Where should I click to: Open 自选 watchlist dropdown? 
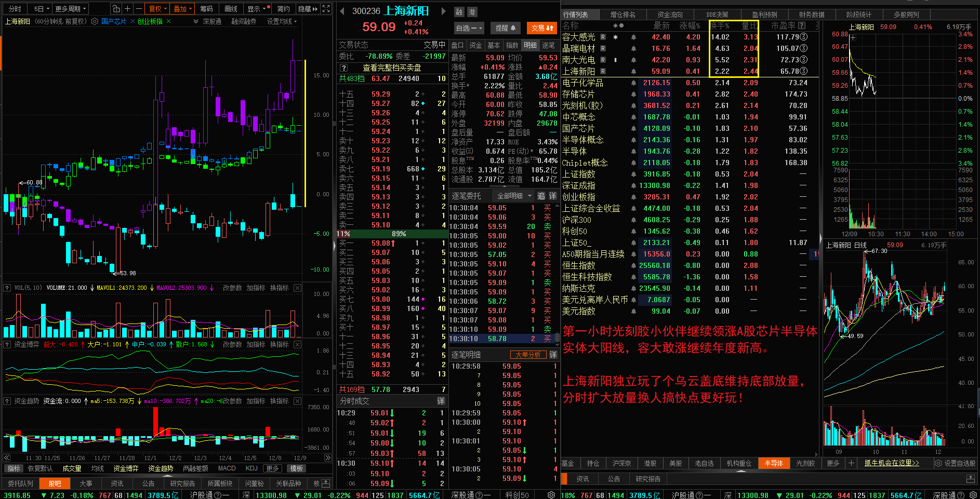pyautogui.click(x=469, y=28)
